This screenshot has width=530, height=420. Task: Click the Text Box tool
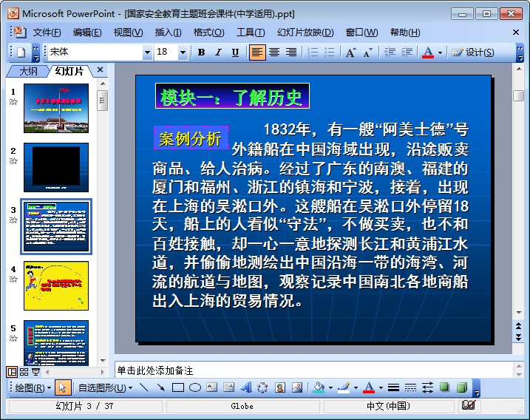tap(212, 387)
